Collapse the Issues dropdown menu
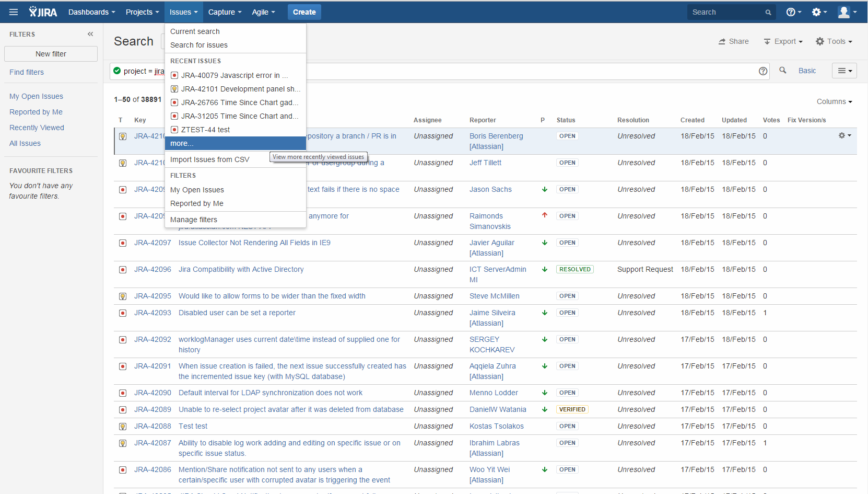 tap(183, 12)
